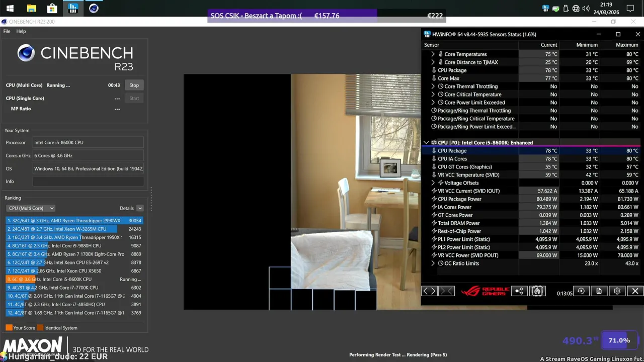Viewport: 644px width, 362px height.
Task: Select ranking row AMD Ryzen Threadripper 2990WX
Action: (x=74, y=221)
